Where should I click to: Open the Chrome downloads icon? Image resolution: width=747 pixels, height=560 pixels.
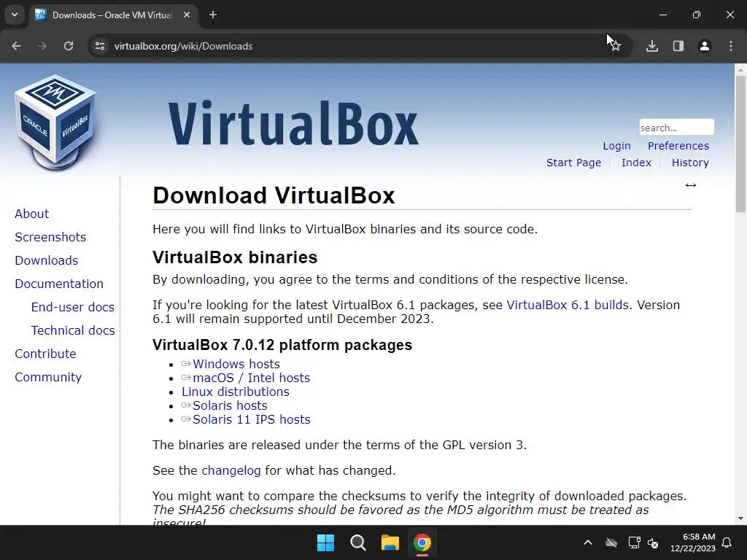point(652,46)
